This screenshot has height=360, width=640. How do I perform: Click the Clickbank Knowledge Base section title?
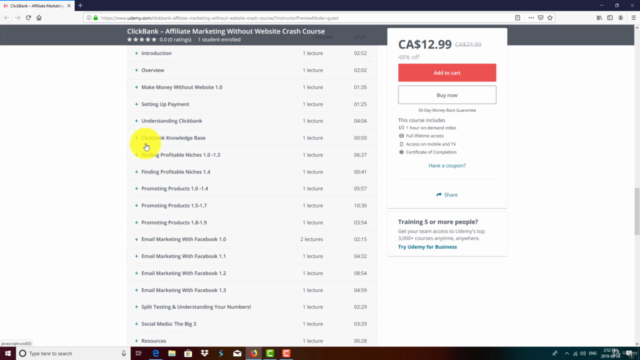(173, 138)
